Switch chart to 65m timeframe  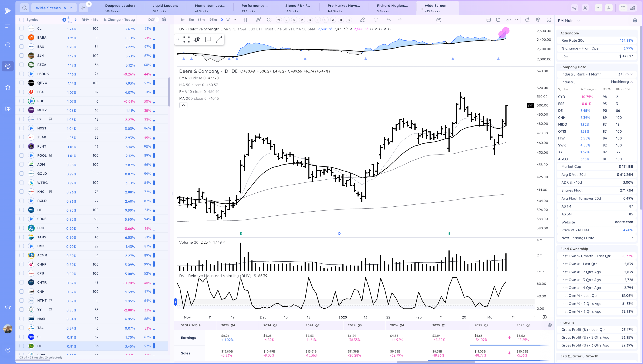coord(201,20)
